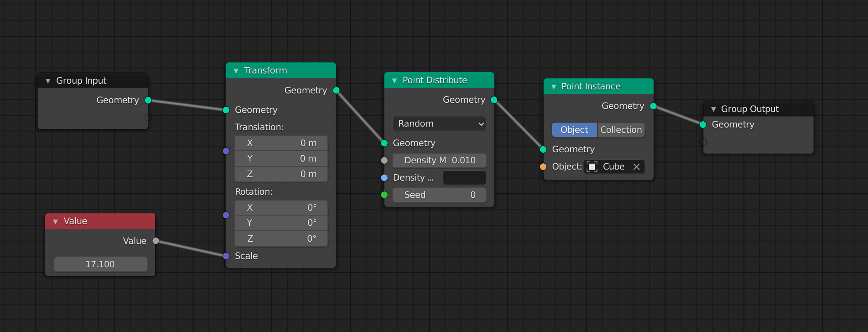Click Transform Translation vector socket
Viewport: 868px width, 332px height.
coord(226,151)
